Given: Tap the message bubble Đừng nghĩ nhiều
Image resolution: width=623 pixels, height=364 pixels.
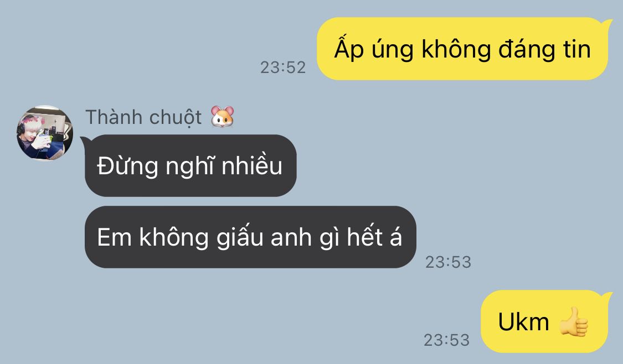Looking at the screenshot, I should pyautogui.click(x=190, y=165).
